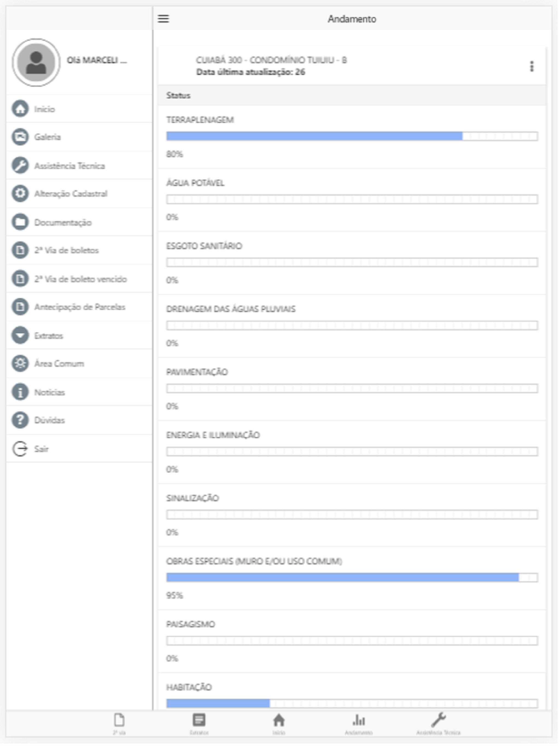Open the three-dot options menu
Viewport: 560px width, 747px height.
tap(532, 66)
